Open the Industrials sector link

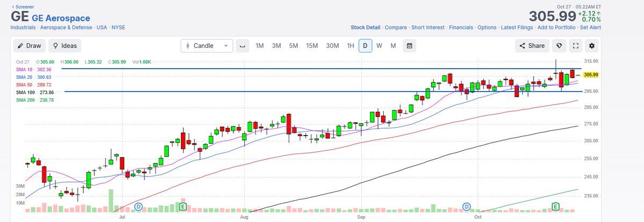24,27
